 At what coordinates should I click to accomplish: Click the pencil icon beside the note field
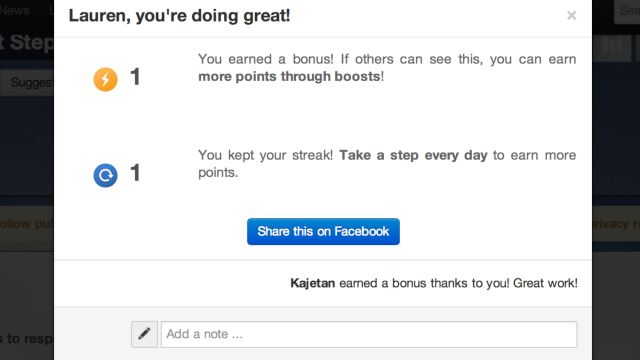tap(144, 334)
